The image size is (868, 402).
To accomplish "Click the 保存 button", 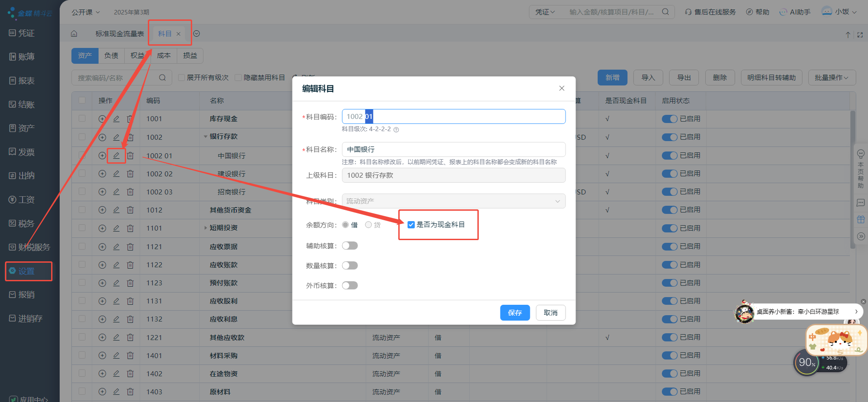I will click(x=514, y=312).
